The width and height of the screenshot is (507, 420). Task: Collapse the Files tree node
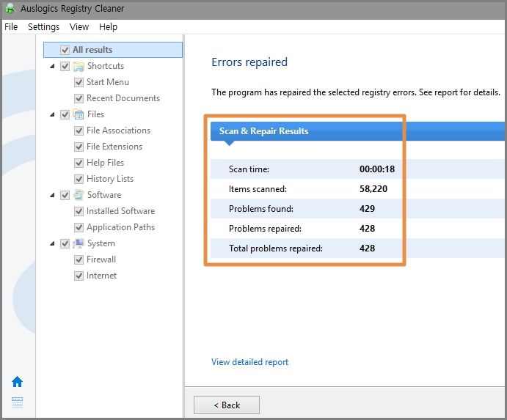tap(52, 114)
